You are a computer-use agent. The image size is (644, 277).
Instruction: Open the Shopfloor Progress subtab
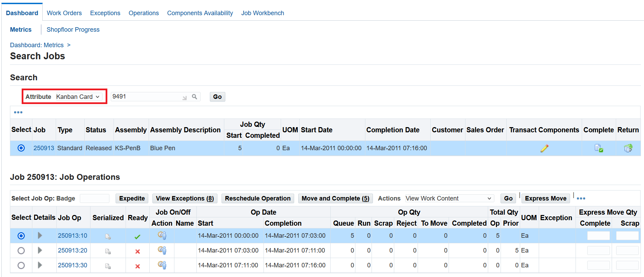73,30
